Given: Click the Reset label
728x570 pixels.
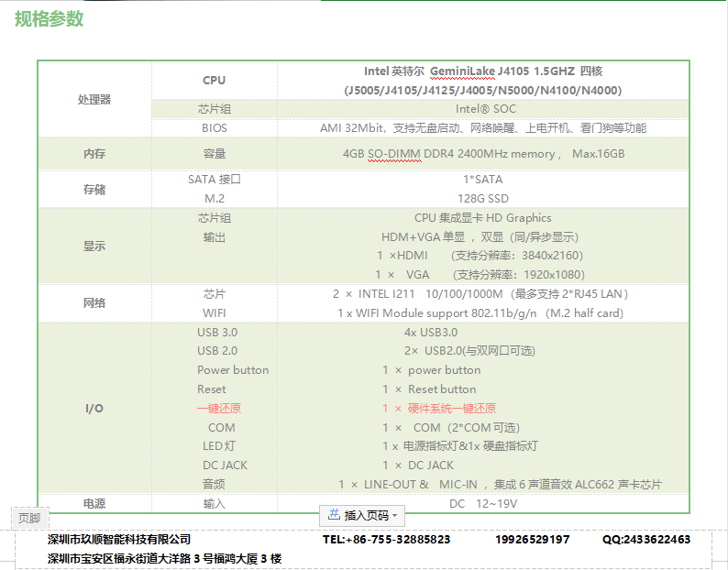Looking at the screenshot, I should click(211, 389).
